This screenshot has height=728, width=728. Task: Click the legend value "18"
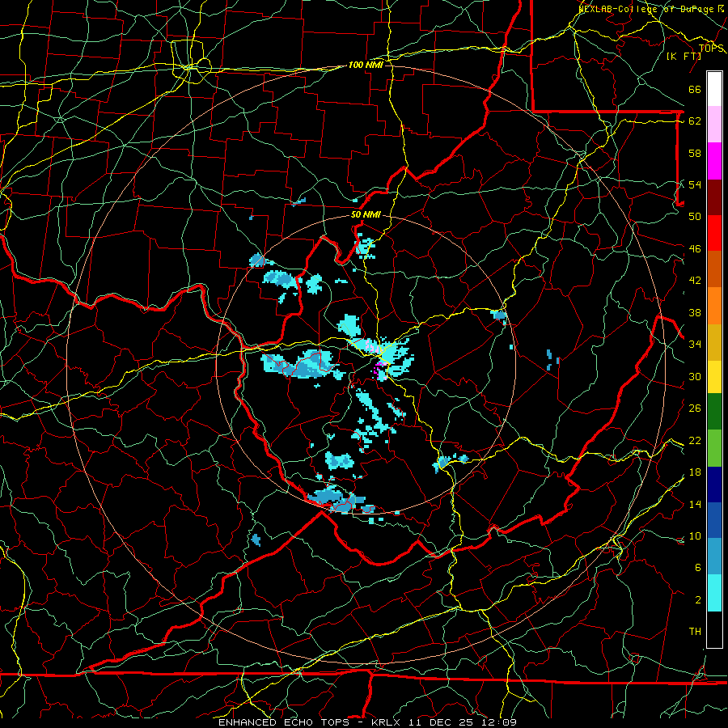695,472
